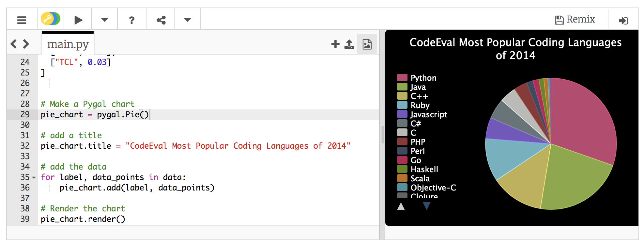Click the share icon
The height and width of the screenshot is (247, 644).
tap(161, 20)
